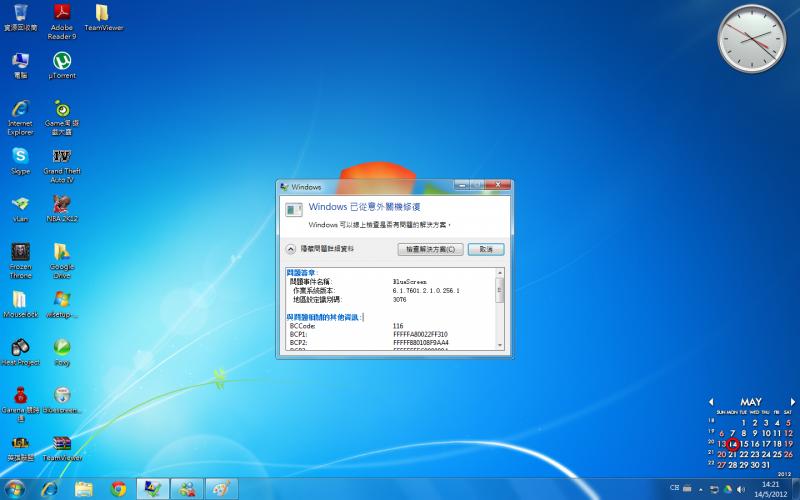This screenshot has width=800, height=500.
Task: Open the vLan desktop shortcut
Action: point(20,209)
